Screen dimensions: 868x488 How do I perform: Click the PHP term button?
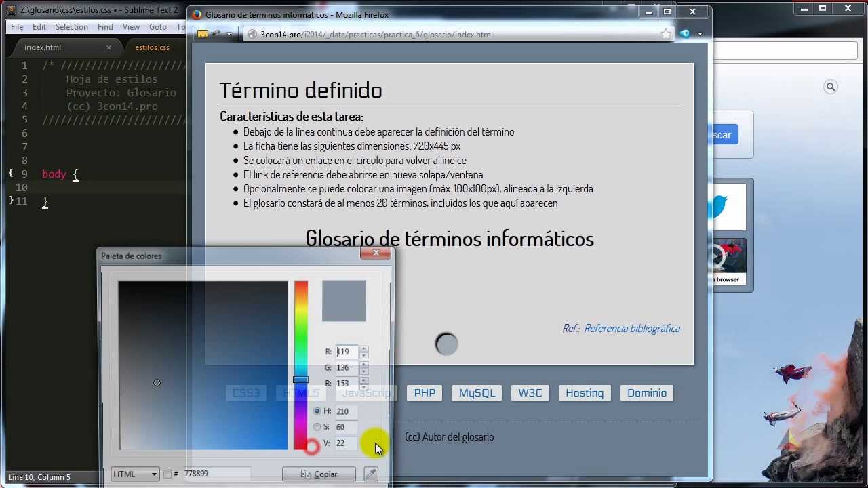click(x=425, y=393)
